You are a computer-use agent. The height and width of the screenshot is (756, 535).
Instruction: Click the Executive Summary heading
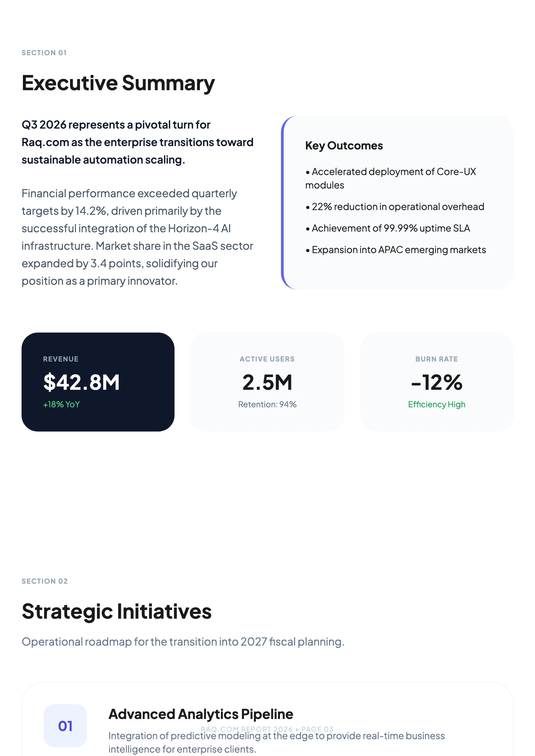(x=118, y=83)
